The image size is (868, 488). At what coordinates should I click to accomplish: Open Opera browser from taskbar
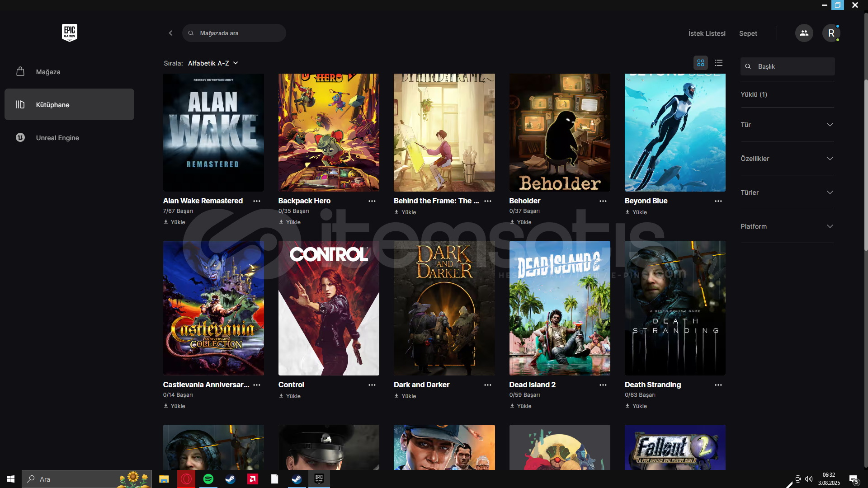pyautogui.click(x=186, y=479)
